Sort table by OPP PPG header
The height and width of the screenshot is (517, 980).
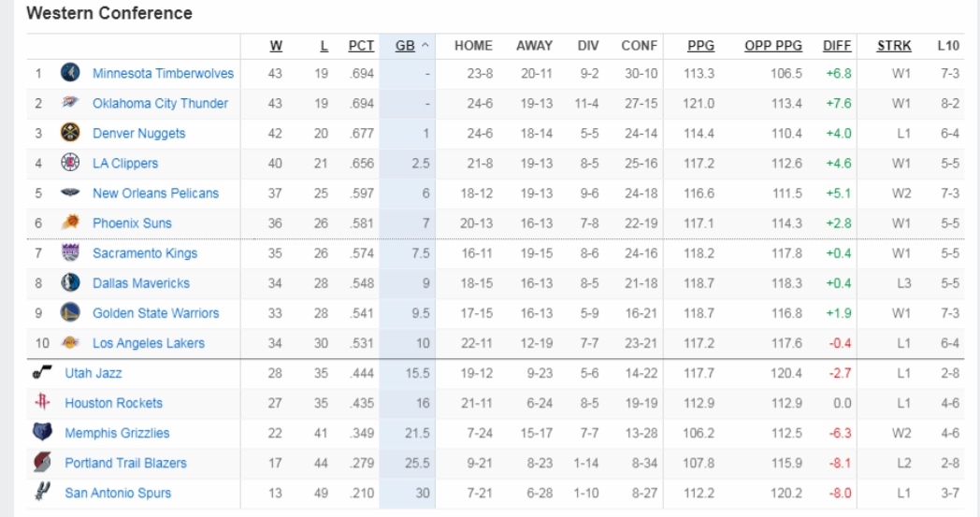pos(772,45)
